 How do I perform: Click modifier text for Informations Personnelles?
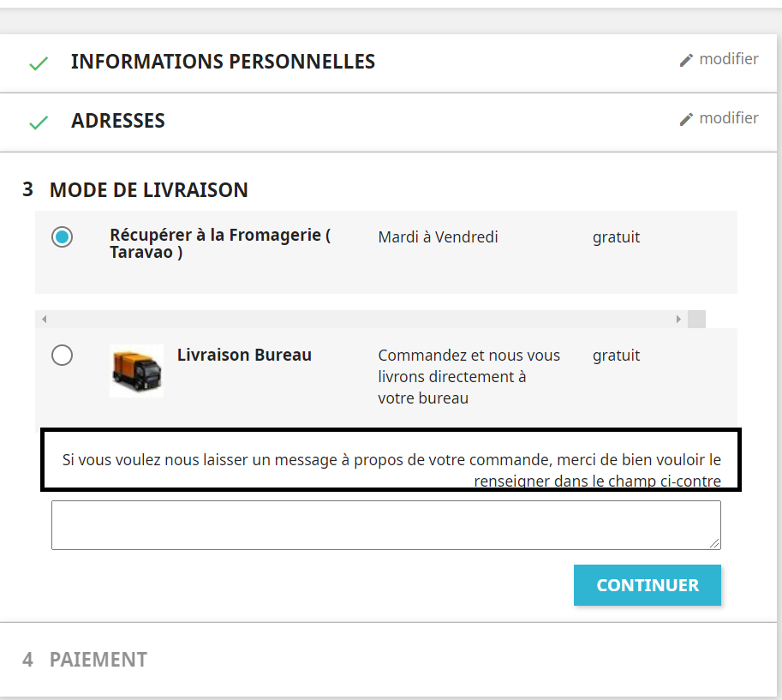(729, 59)
